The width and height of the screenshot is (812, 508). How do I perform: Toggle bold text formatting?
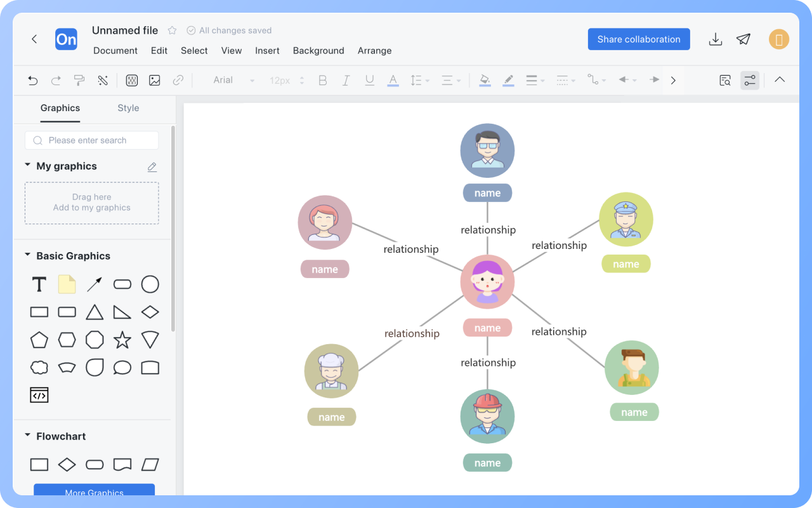click(322, 80)
